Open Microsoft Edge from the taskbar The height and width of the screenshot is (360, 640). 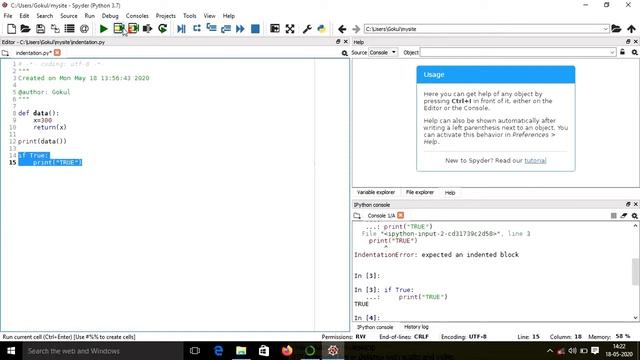click(x=218, y=351)
